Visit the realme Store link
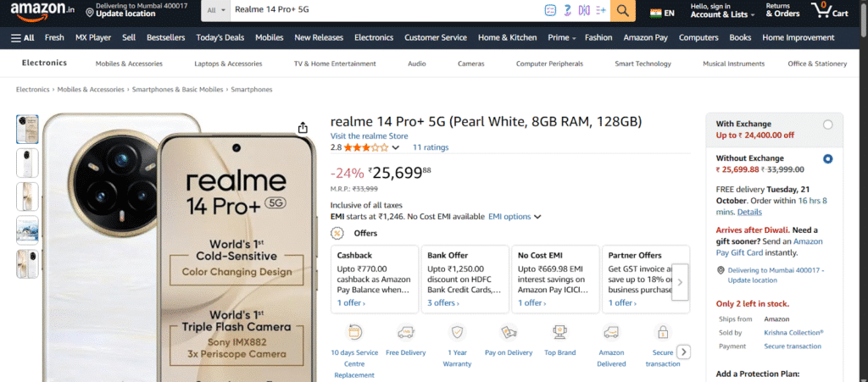Image resolution: width=868 pixels, height=382 pixels. [370, 136]
